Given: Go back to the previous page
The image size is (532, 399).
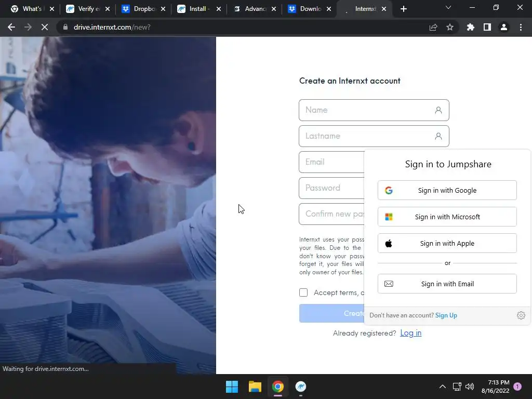Looking at the screenshot, I should (11, 27).
